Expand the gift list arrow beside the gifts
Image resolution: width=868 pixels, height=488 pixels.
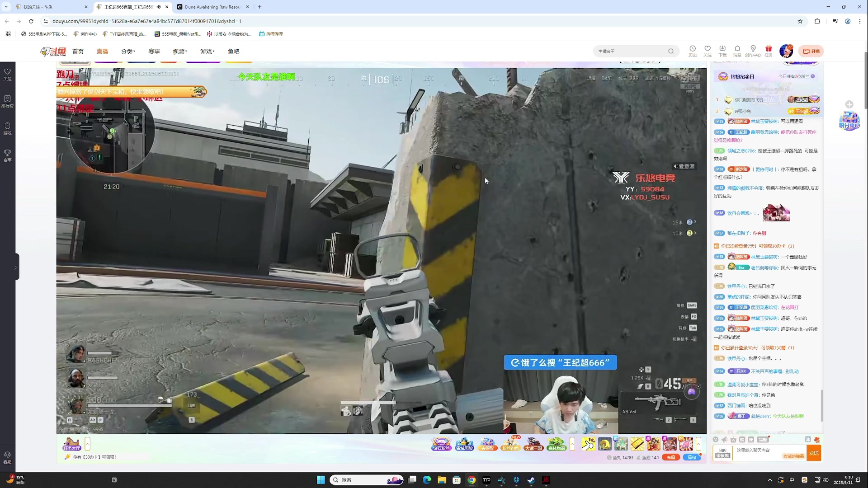[698, 444]
